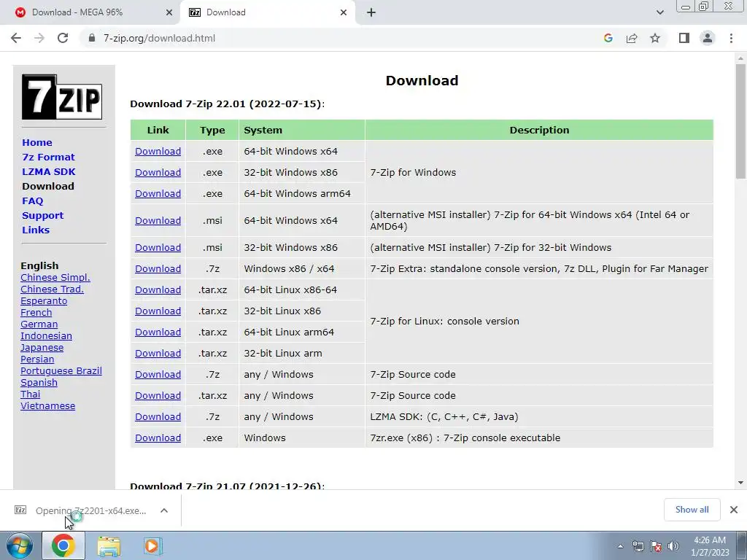Screen dimensions: 747x560
Task: Go to Home in sidebar
Action: coord(37,142)
